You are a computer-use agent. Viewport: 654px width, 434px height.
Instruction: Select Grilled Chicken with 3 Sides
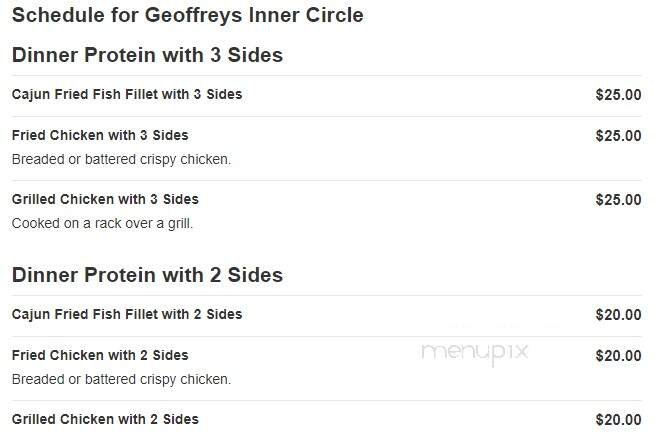click(x=105, y=199)
